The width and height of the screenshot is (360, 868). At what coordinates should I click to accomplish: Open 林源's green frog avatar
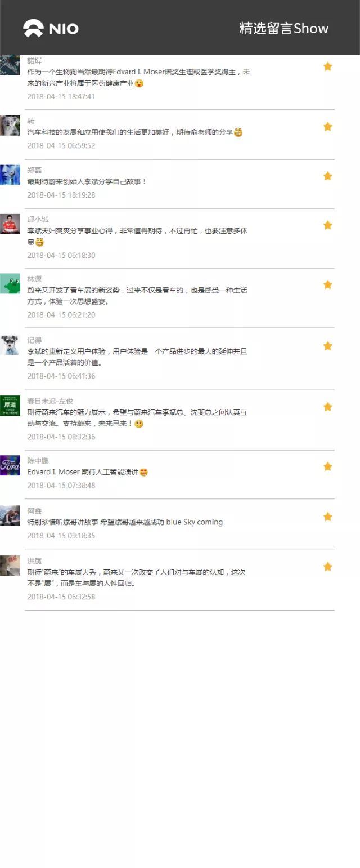coord(10,284)
